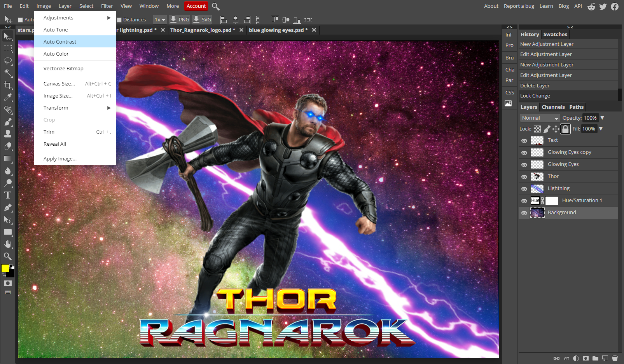Open the Learn link
Screen dimensions: 624x364
[x=546, y=6]
